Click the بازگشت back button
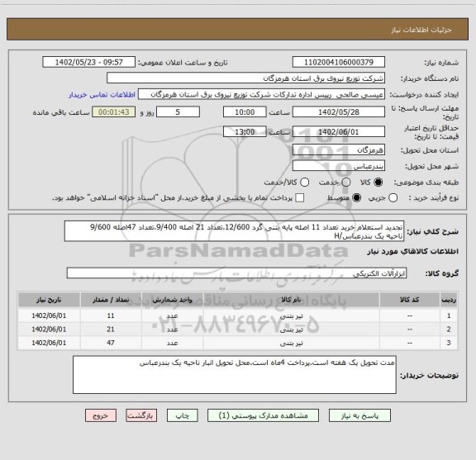The width and height of the screenshot is (476, 460). point(141,415)
